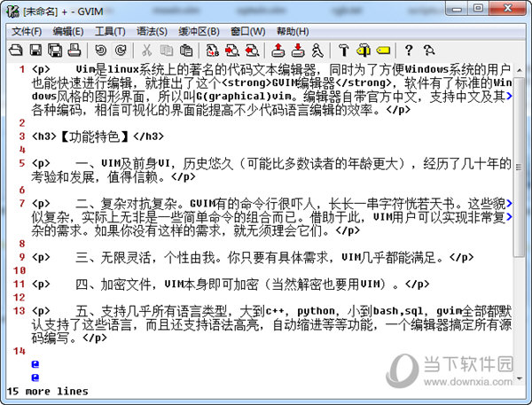The height and width of the screenshot is (405, 532).
Task: Click the Save Session icon
Action: 298,51
